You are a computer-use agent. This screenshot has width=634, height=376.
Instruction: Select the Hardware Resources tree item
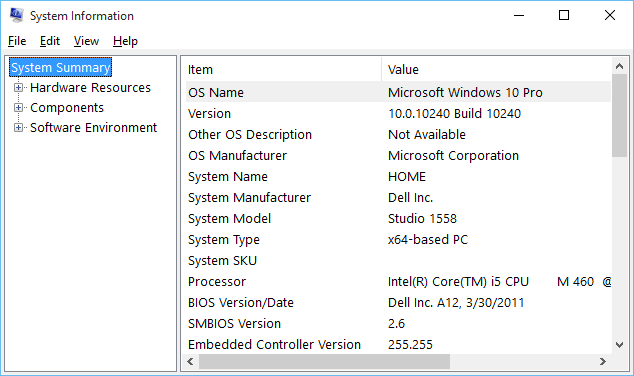point(90,87)
